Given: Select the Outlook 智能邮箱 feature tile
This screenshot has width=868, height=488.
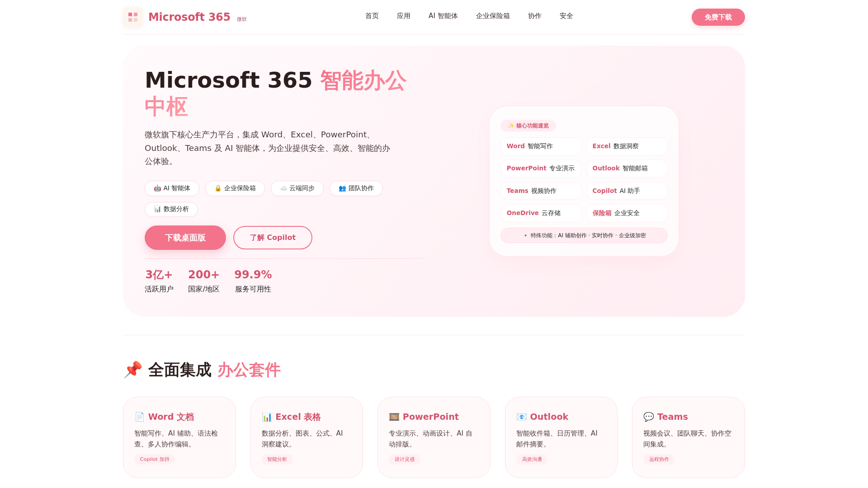Looking at the screenshot, I should point(627,168).
